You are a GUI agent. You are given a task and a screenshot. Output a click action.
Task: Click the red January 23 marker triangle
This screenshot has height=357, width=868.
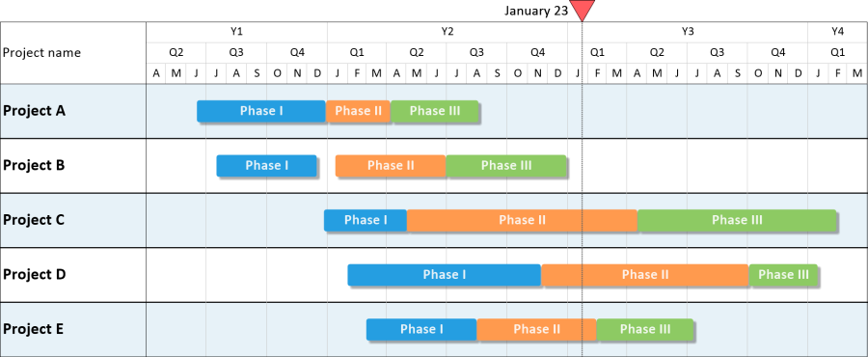click(x=582, y=11)
